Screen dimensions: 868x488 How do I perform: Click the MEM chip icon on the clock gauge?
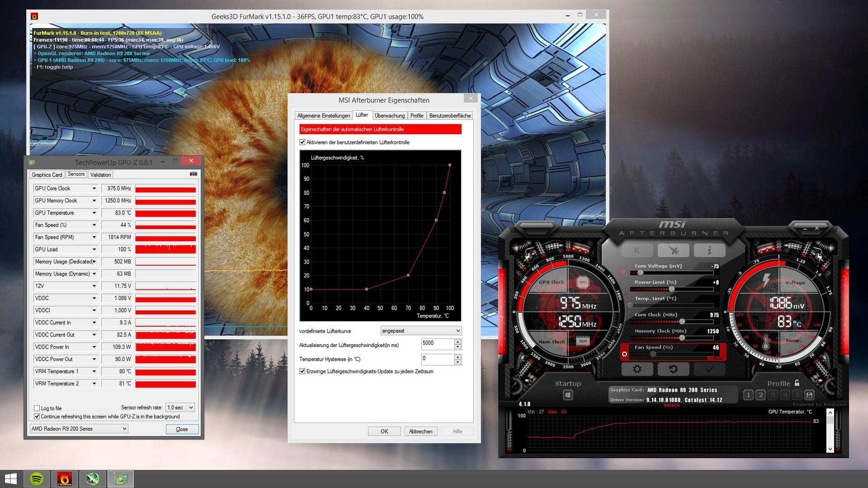point(583,341)
